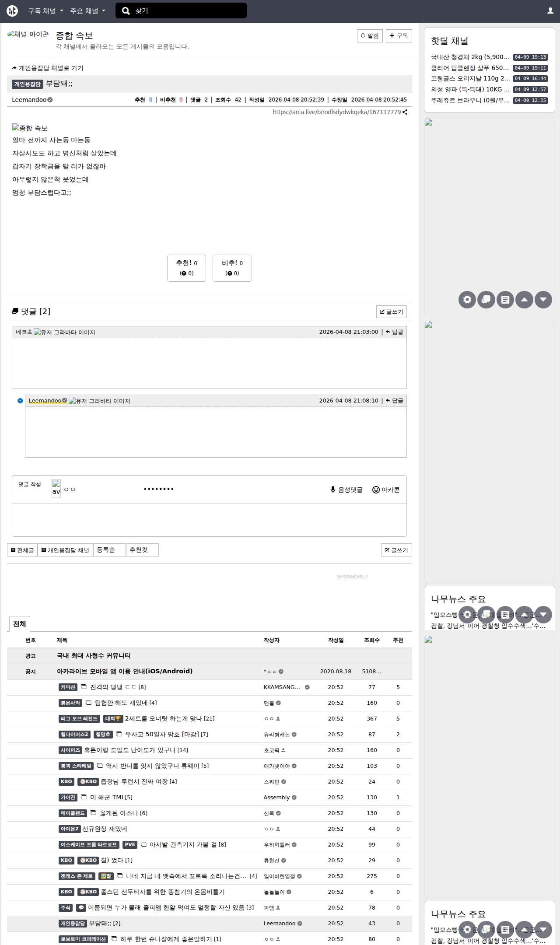
Task: Click the author name KKAMSANG
Action: (282, 687)
